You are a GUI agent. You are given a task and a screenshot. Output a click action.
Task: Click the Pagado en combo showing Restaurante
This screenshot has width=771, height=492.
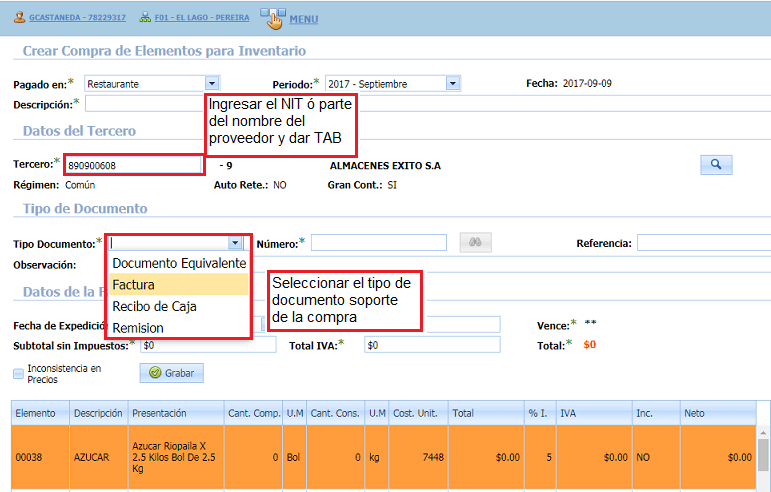point(151,84)
